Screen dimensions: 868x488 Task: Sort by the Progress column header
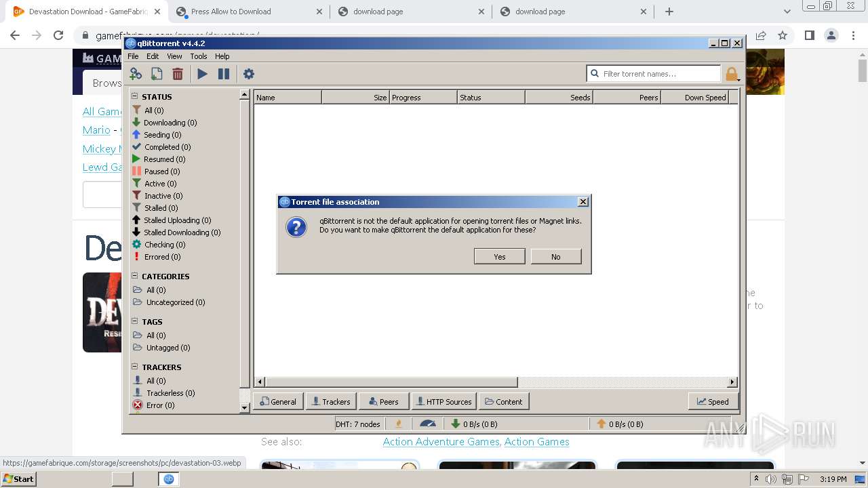423,98
